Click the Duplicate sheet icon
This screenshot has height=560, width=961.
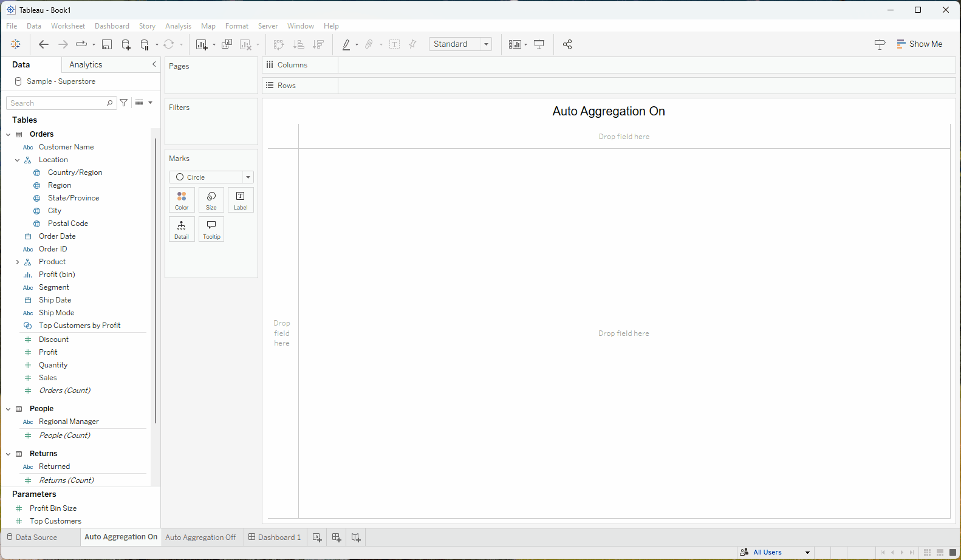click(227, 44)
